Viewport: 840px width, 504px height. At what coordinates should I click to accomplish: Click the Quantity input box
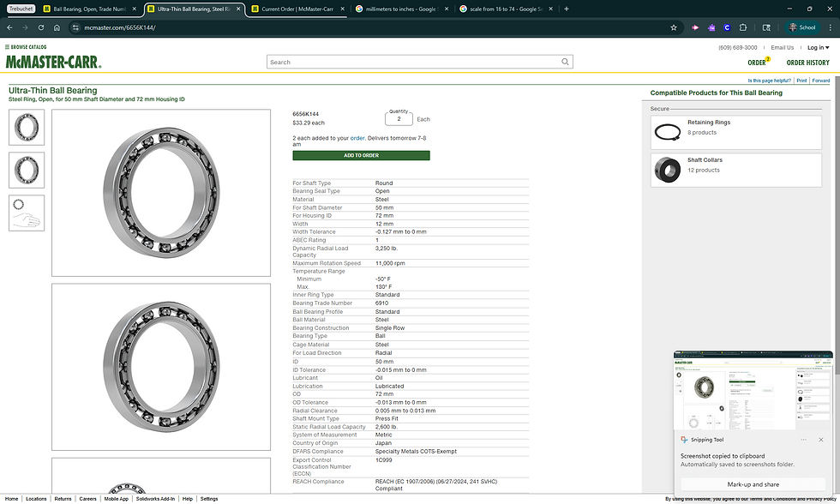pos(399,118)
